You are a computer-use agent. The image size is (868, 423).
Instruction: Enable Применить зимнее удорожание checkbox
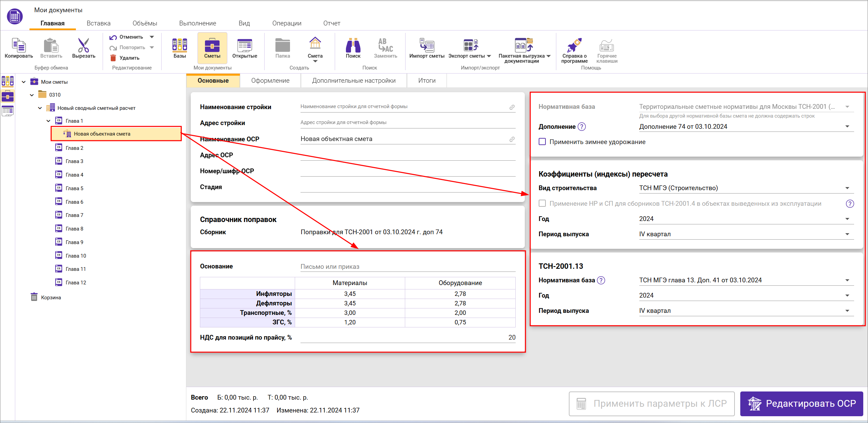542,142
